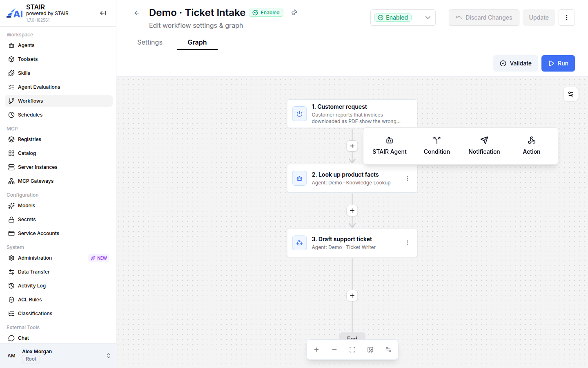Click version text 1.7.0-162561
Screen dimensions: 588x368
pyautogui.click(x=38, y=20)
